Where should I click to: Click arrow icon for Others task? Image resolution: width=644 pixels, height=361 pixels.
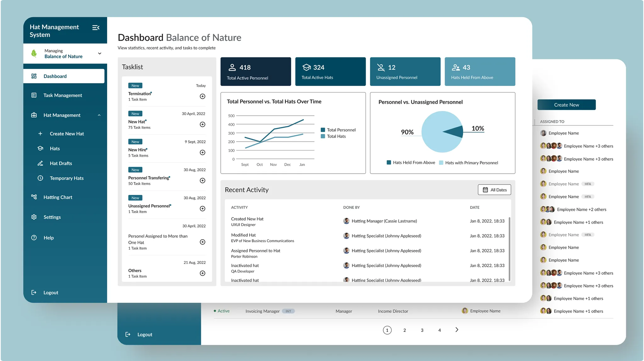coord(202,273)
